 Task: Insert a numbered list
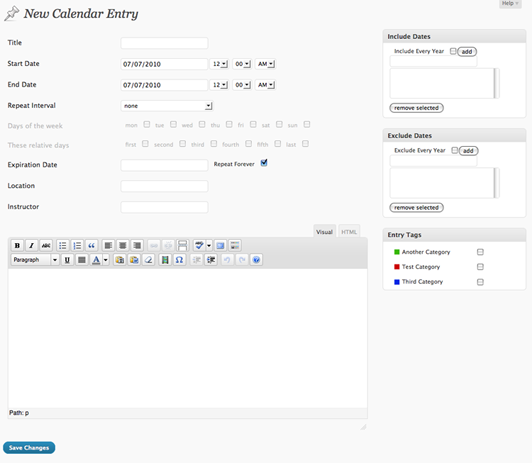click(77, 245)
